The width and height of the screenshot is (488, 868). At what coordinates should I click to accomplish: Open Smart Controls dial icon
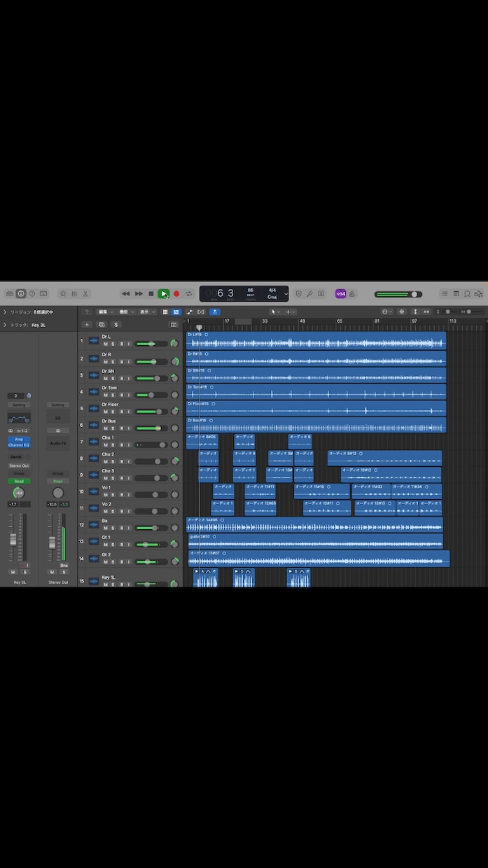63,294
